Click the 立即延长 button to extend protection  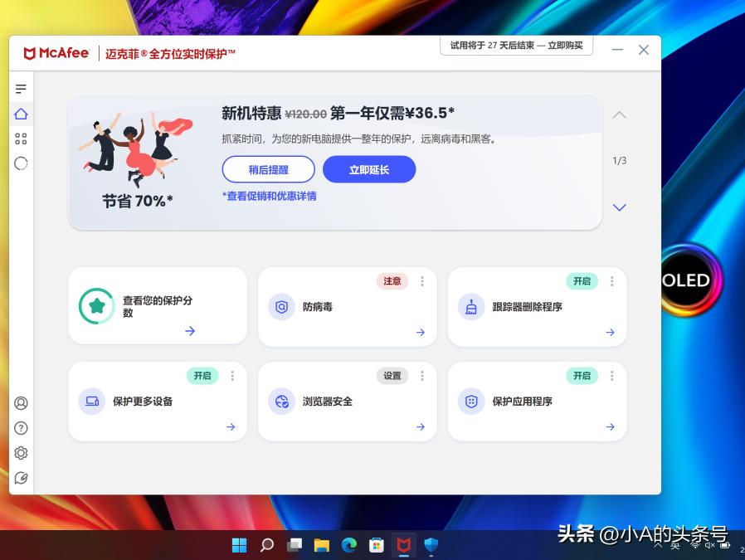coord(369,169)
